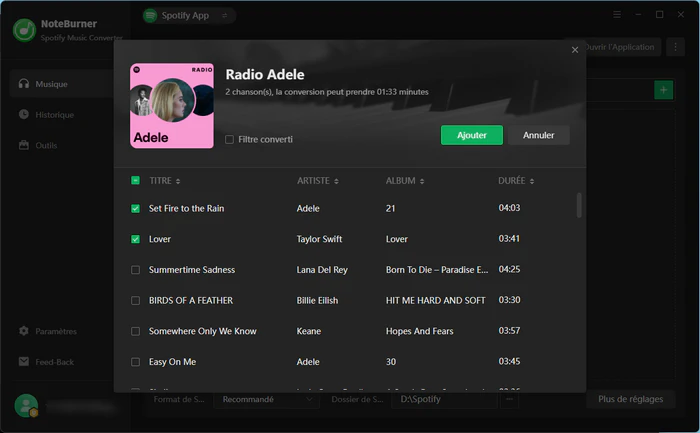
Task: Click the 04:03 duration value
Action: pos(509,208)
